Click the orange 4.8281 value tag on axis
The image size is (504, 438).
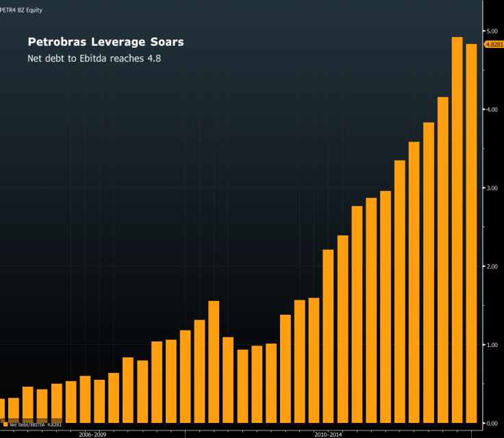pos(493,44)
